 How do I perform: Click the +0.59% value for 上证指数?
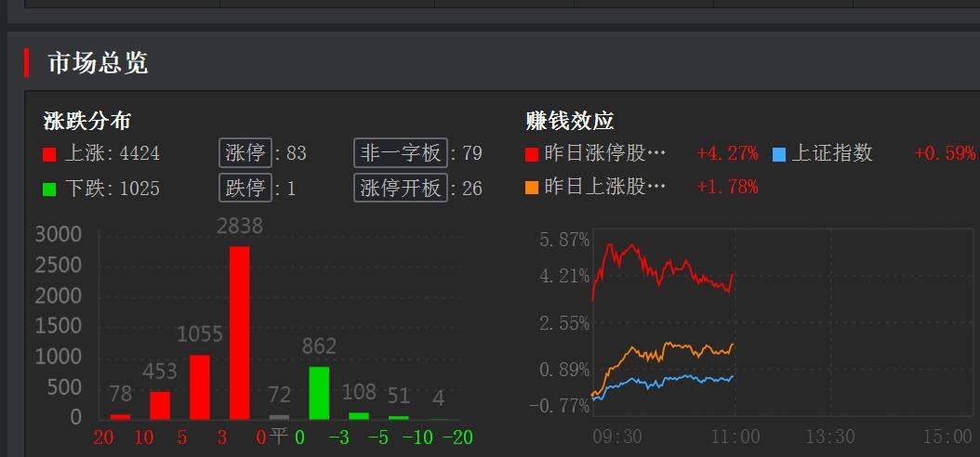tap(945, 153)
